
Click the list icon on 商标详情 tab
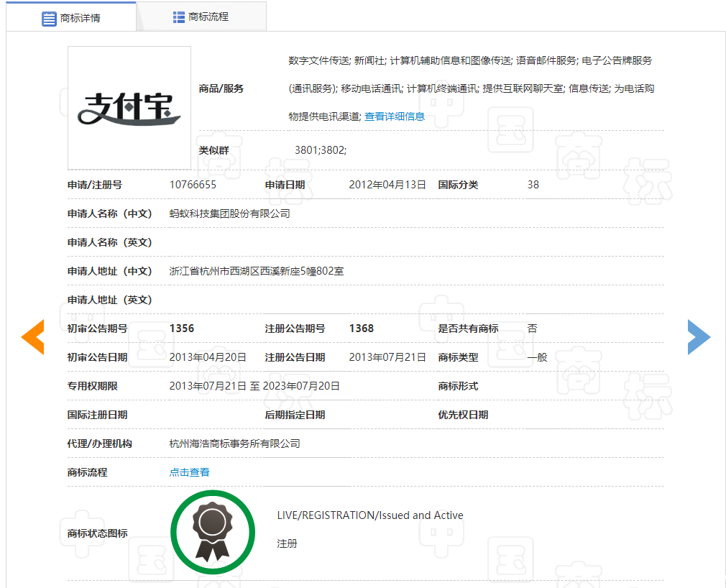tap(49, 18)
